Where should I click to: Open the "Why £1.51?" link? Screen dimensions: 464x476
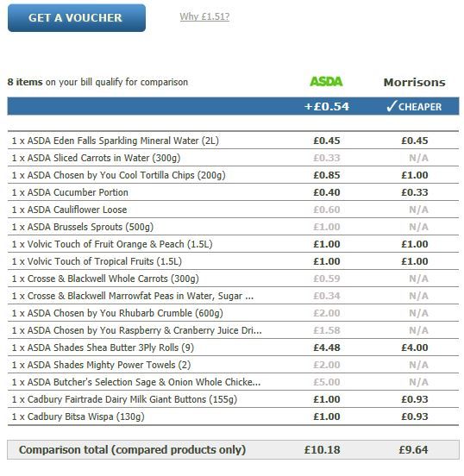pos(204,16)
